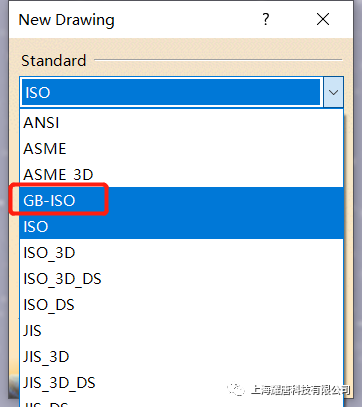Expand the Standard dropdown arrow
Viewport: 362px width, 407px height.
[x=333, y=92]
